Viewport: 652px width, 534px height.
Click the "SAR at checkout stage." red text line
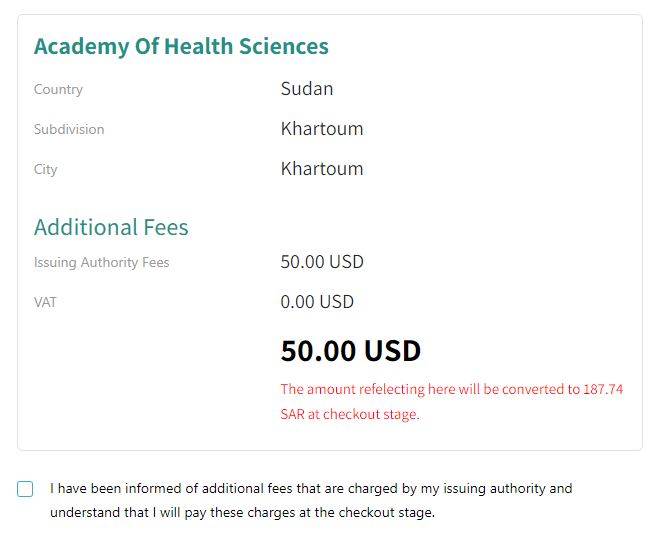click(350, 414)
